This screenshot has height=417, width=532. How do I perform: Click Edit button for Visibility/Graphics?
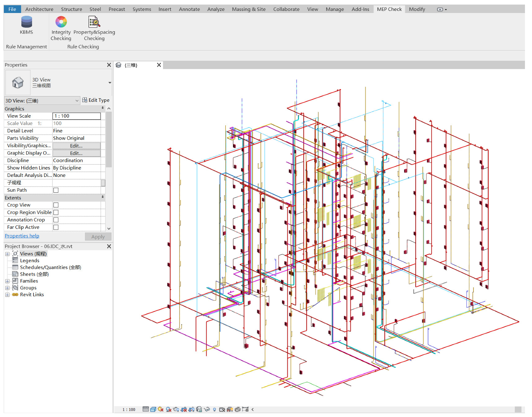[x=76, y=146]
